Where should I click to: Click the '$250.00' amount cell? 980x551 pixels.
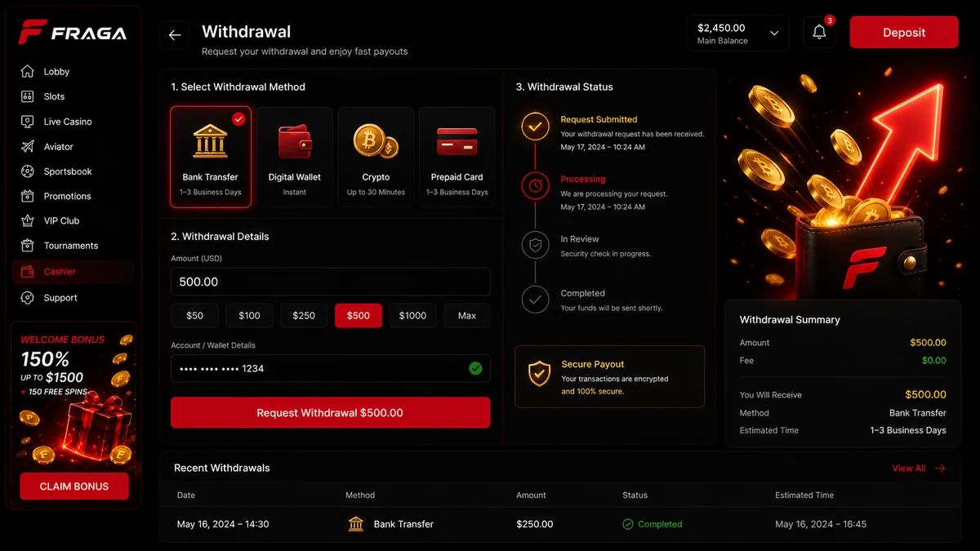point(535,524)
